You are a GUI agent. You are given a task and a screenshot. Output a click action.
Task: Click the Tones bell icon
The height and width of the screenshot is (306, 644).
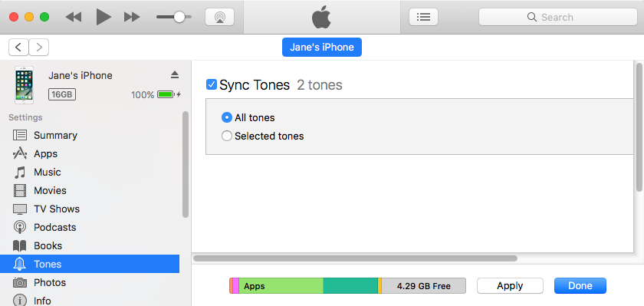(20, 264)
